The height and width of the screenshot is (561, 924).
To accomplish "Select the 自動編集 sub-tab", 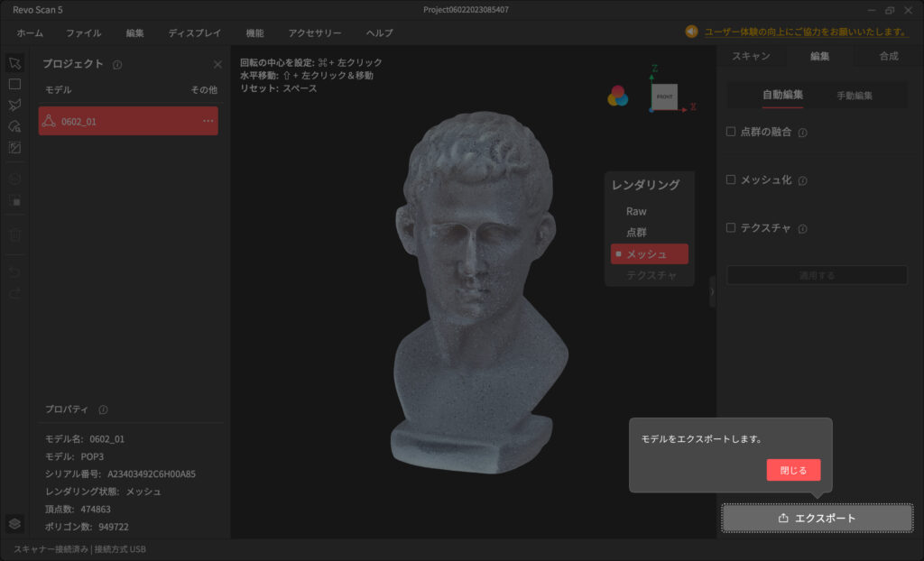I will click(782, 95).
